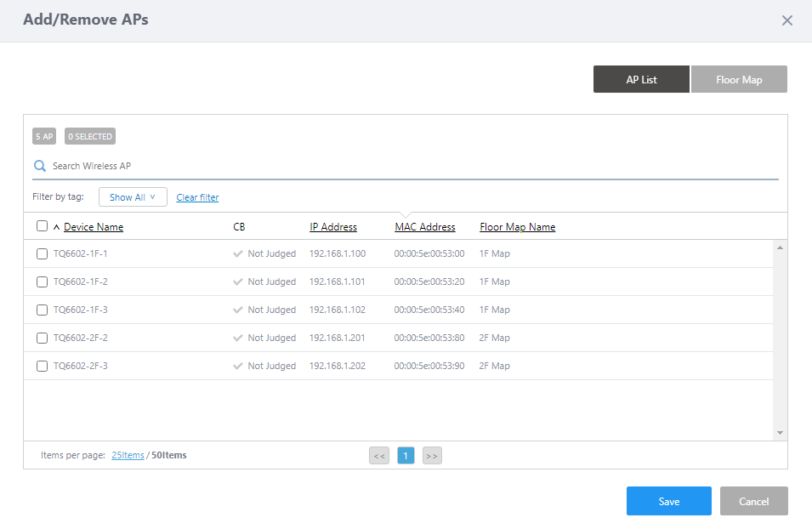Image resolution: width=812 pixels, height=529 pixels.
Task: Go to the previous page arrows
Action: (379, 456)
